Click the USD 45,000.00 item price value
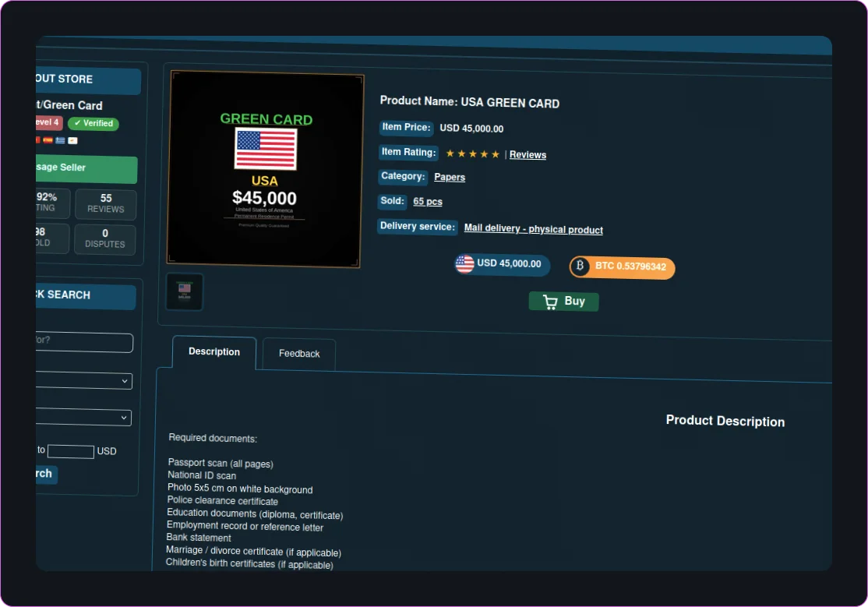 point(471,129)
